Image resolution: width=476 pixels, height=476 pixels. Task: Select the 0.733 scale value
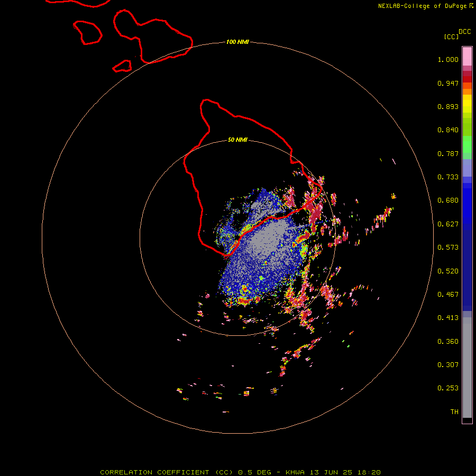[448, 177]
